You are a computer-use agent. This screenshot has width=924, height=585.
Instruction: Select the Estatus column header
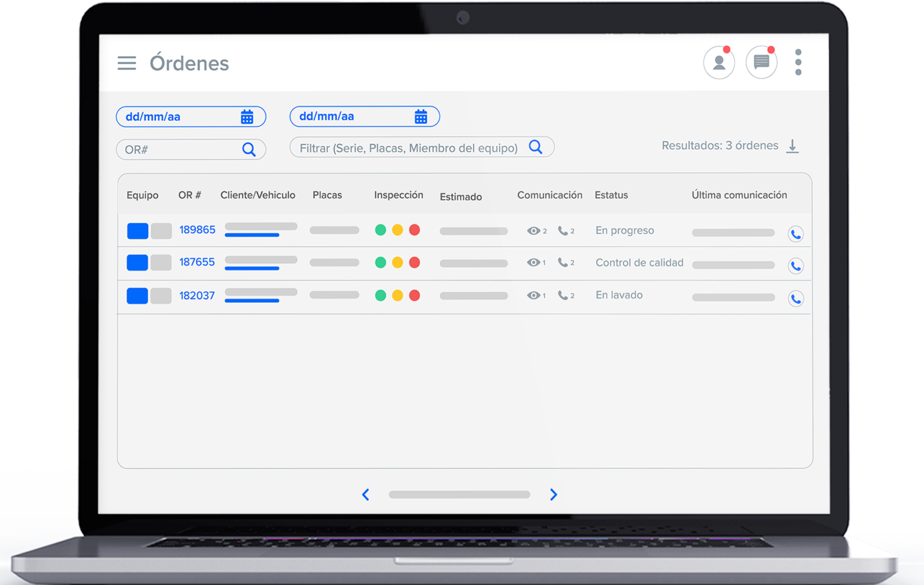point(611,194)
